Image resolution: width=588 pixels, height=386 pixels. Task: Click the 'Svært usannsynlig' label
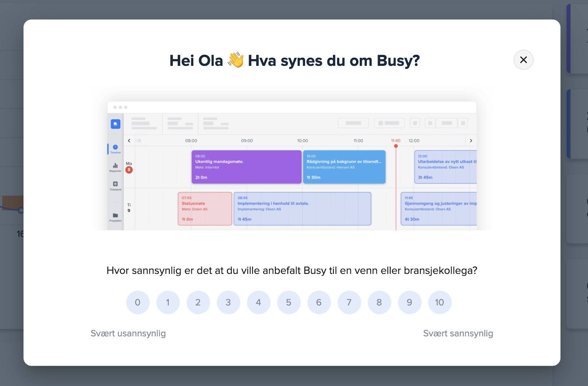[x=128, y=333]
